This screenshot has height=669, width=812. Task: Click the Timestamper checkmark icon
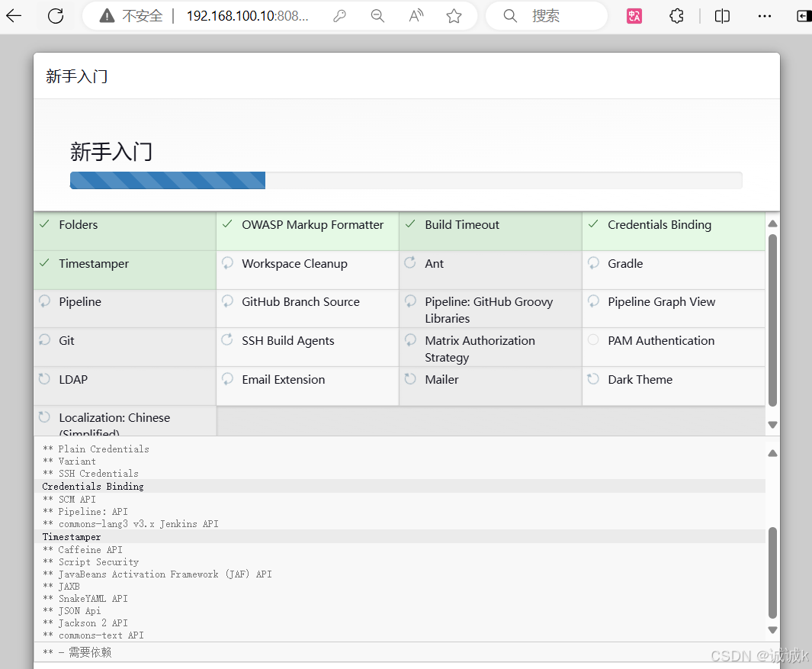click(x=44, y=262)
